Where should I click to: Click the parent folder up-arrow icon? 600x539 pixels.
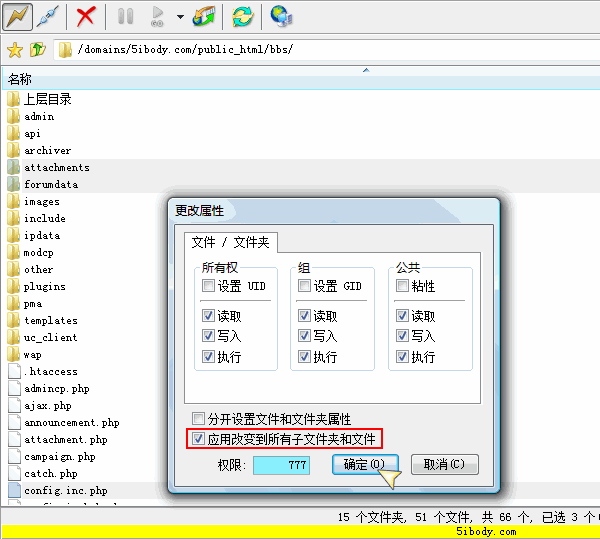[37, 49]
